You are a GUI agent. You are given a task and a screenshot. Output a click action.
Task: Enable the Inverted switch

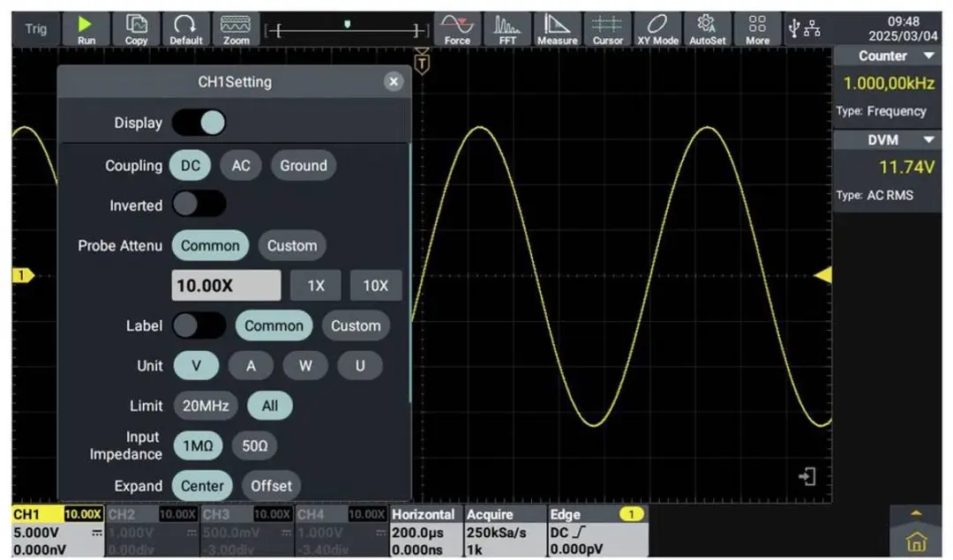[x=199, y=205]
